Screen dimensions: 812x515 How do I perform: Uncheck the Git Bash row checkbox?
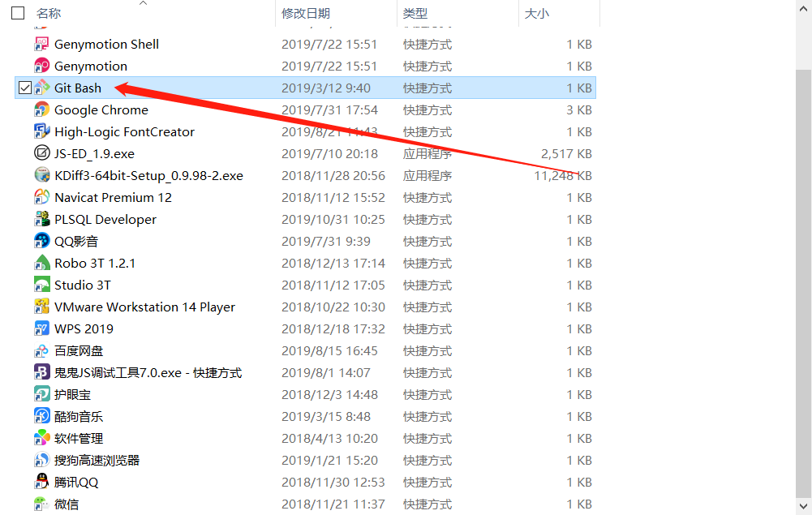pos(24,88)
